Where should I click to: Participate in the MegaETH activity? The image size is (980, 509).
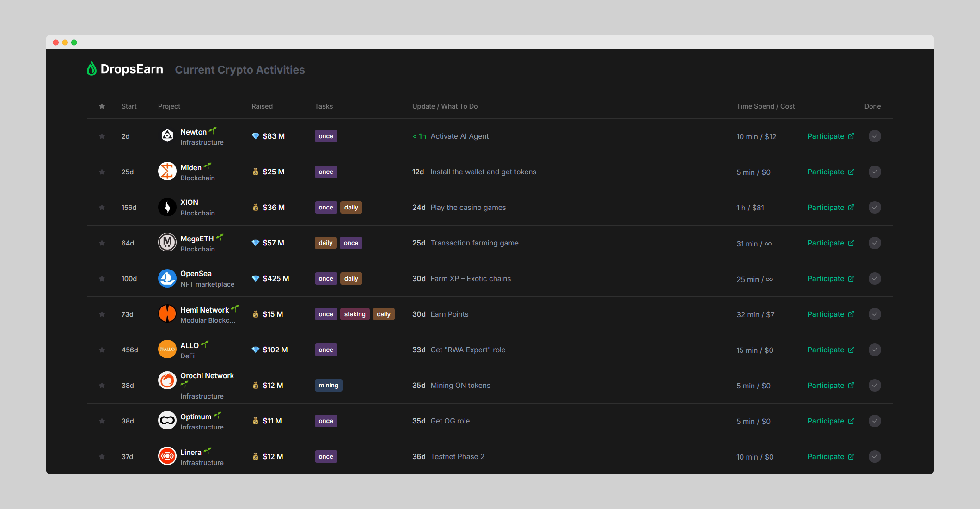tap(831, 243)
